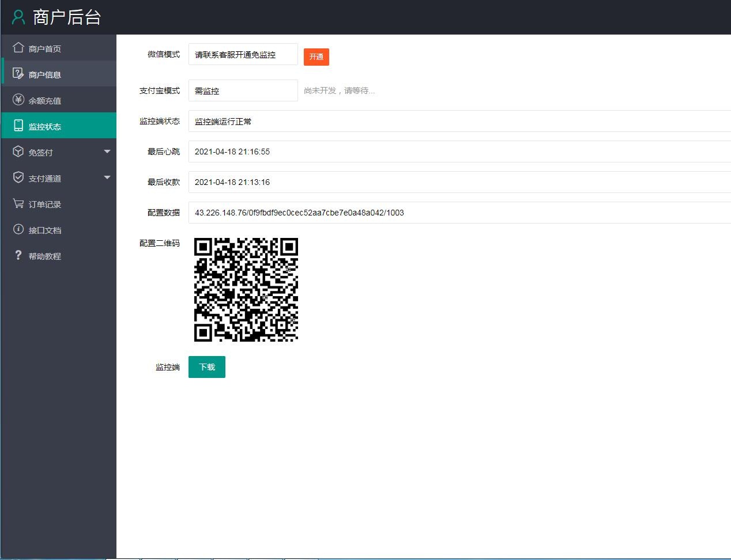The width and height of the screenshot is (731, 560).
Task: Select the shopping cart icon for 订单记录
Action: pos(18,203)
